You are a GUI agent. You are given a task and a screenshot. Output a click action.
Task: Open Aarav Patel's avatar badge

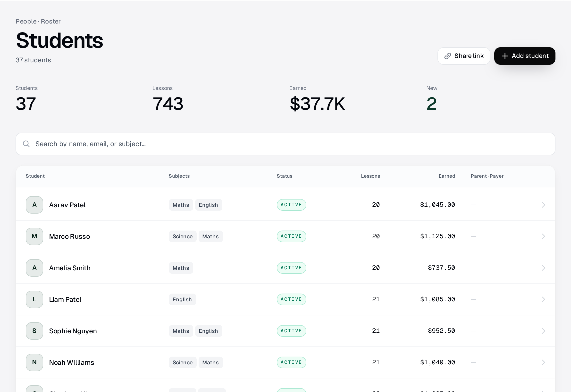point(34,205)
